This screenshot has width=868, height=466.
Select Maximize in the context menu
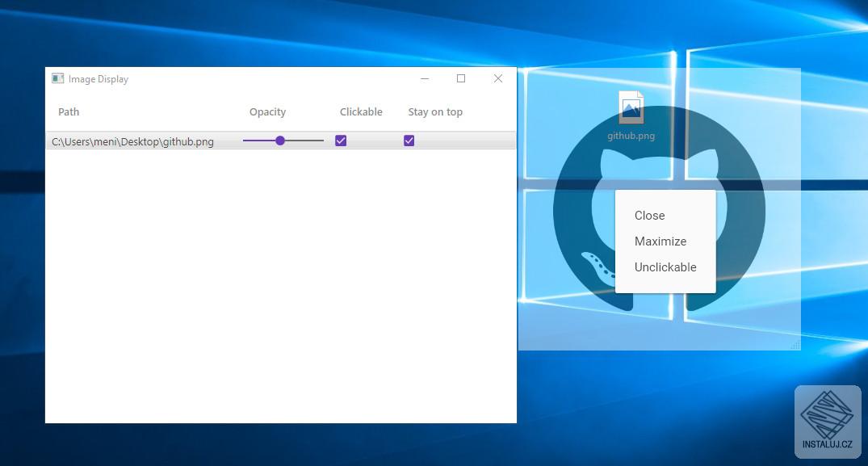[x=660, y=241]
